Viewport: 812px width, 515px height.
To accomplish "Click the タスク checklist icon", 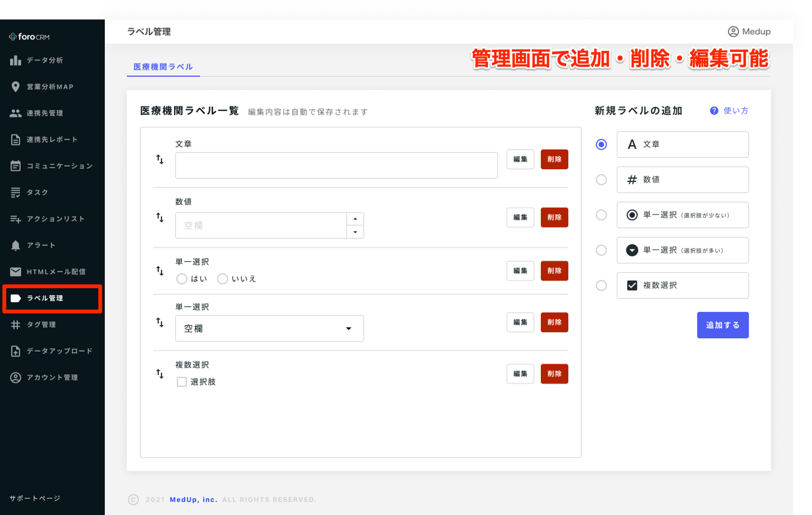I will (15, 193).
